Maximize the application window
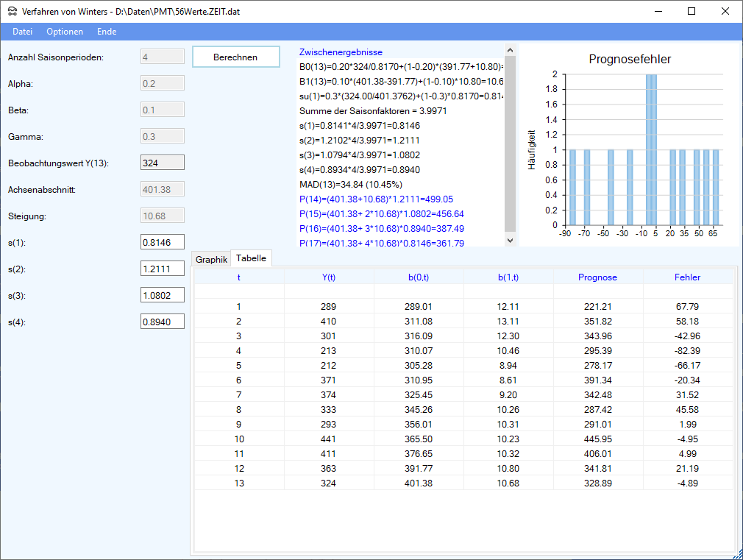743x560 pixels. coord(692,11)
